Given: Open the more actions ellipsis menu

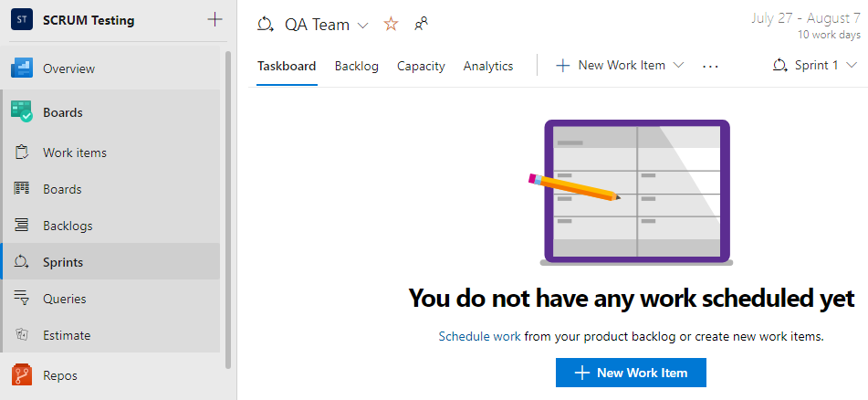Looking at the screenshot, I should click(710, 66).
